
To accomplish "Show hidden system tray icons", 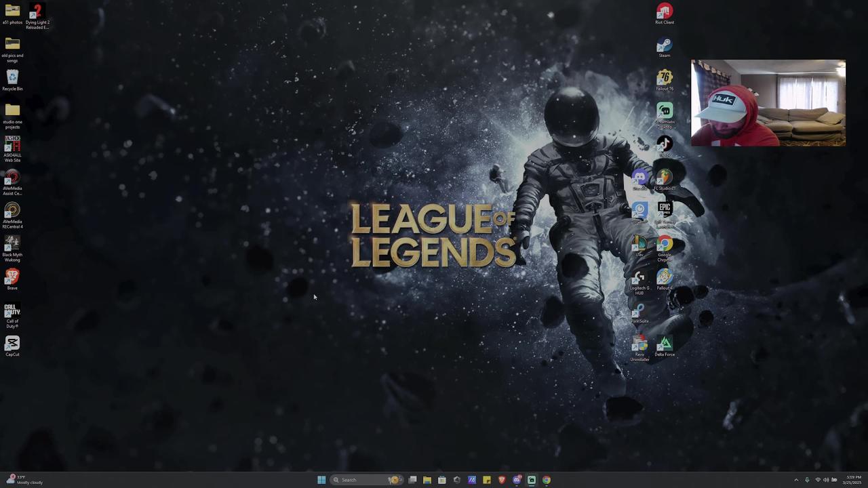I will point(796,480).
